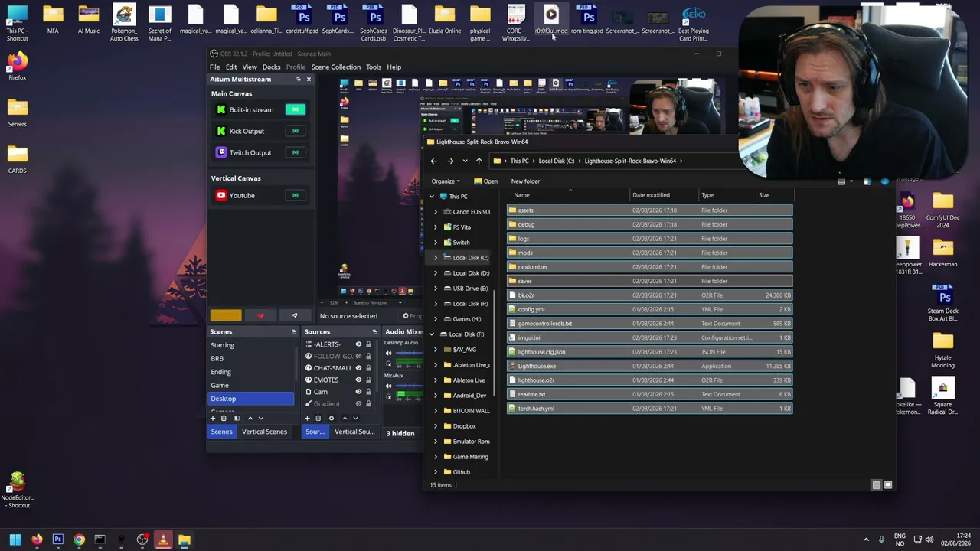
Task: Click New folder in Explorer toolbar
Action: coord(525,181)
